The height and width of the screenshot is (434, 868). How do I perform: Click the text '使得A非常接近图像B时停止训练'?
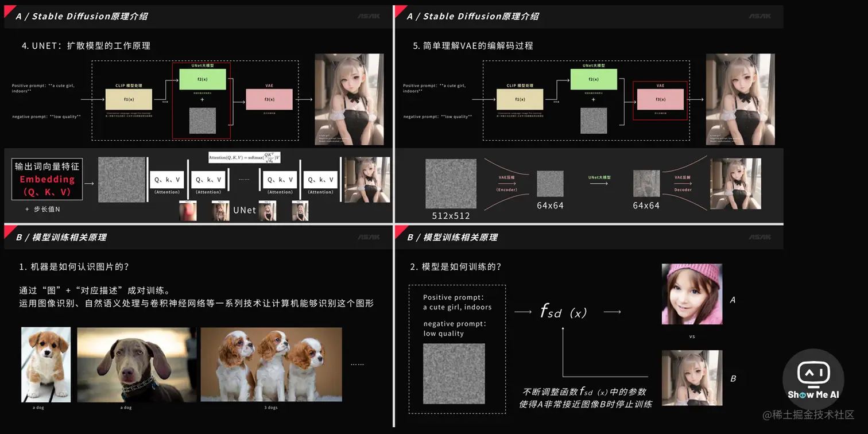tap(586, 404)
